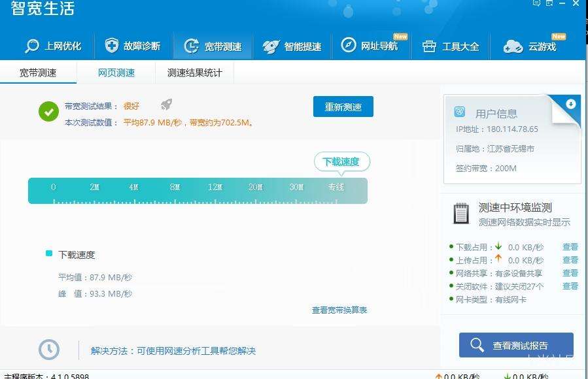Switch to the 测速结果统计 tab
The height and width of the screenshot is (379, 588).
[x=195, y=73]
